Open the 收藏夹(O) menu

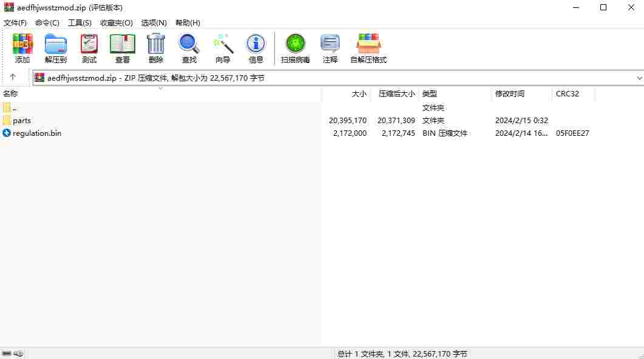point(117,23)
